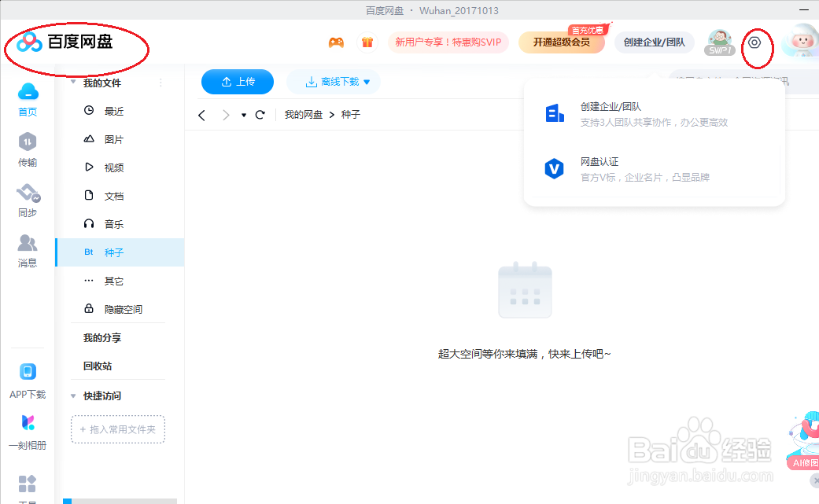Open the navigation history dropdown arrow
This screenshot has height=504, width=819.
click(x=243, y=116)
